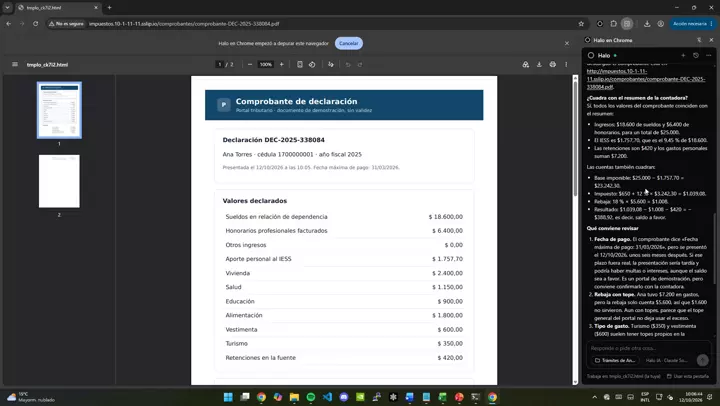Click the redo icon in PDF toolbar
The height and width of the screenshot is (406, 720).
360,64
